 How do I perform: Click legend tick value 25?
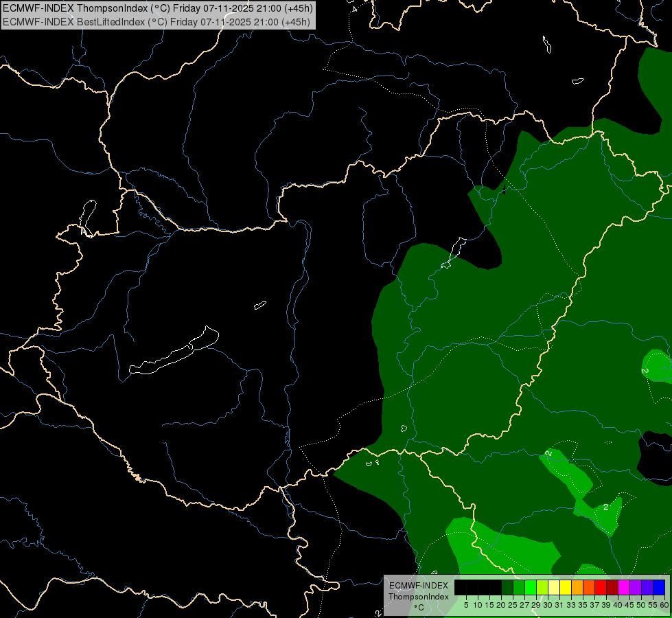click(513, 605)
